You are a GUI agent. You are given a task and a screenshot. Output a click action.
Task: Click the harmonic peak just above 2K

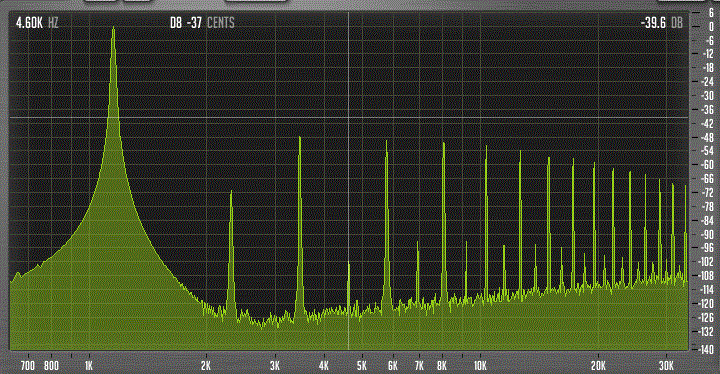coord(231,192)
